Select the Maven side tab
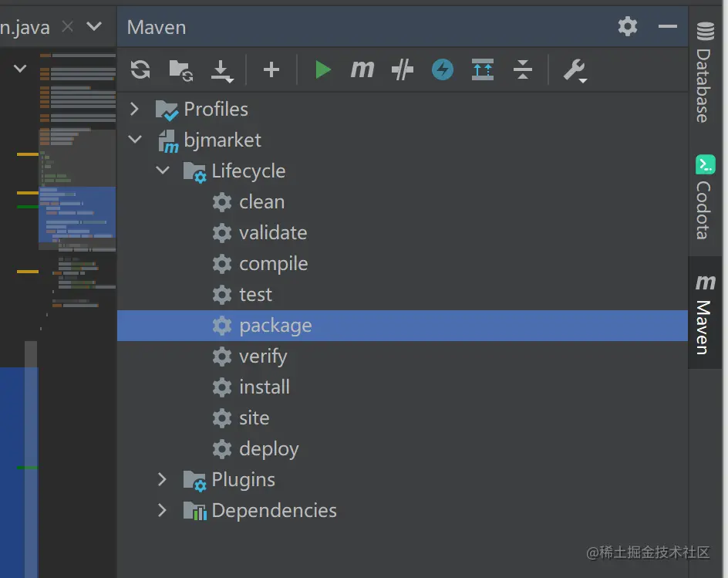The width and height of the screenshot is (728, 578). pyautogui.click(x=705, y=314)
